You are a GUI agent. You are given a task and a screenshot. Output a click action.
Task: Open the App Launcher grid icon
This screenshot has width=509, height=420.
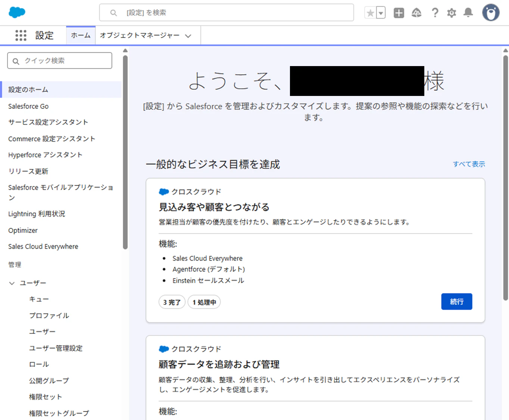(21, 35)
